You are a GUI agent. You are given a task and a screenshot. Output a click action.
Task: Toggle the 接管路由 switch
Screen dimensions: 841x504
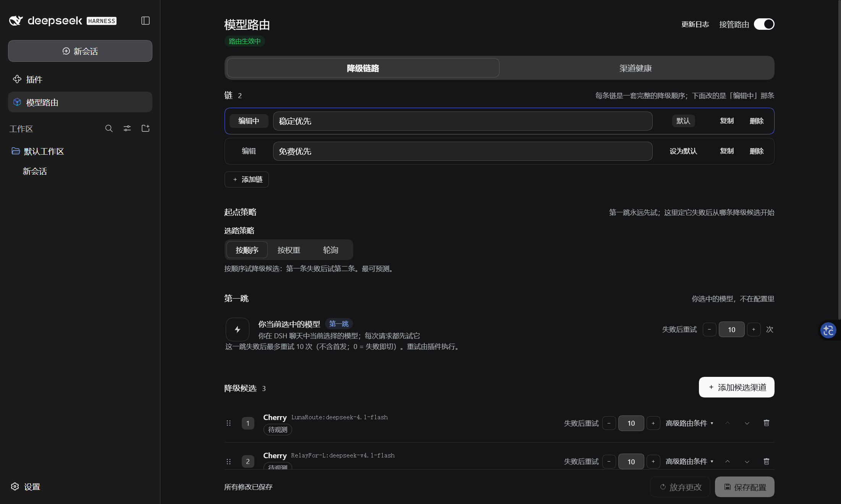pos(764,24)
